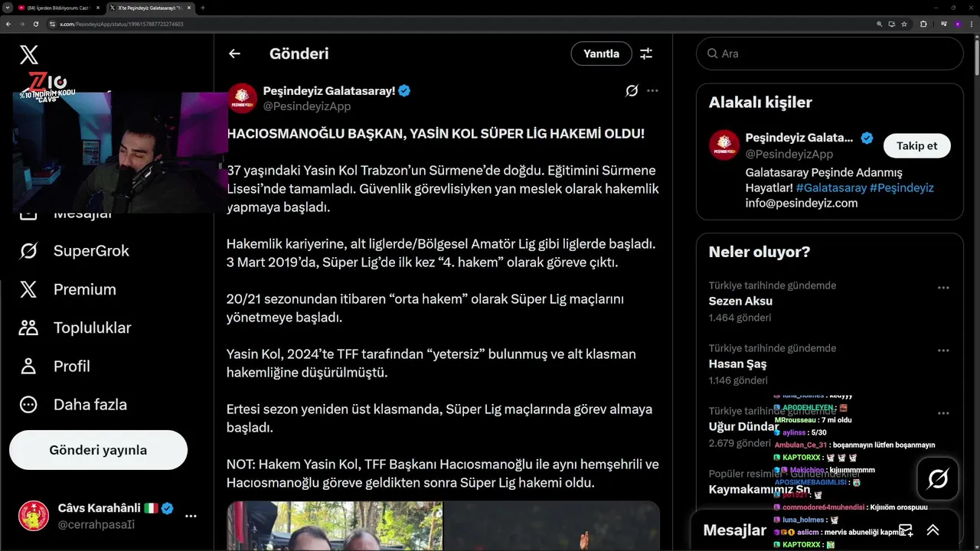The width and height of the screenshot is (980, 551).
Task: Click Grok icon on the post
Action: coord(632,90)
